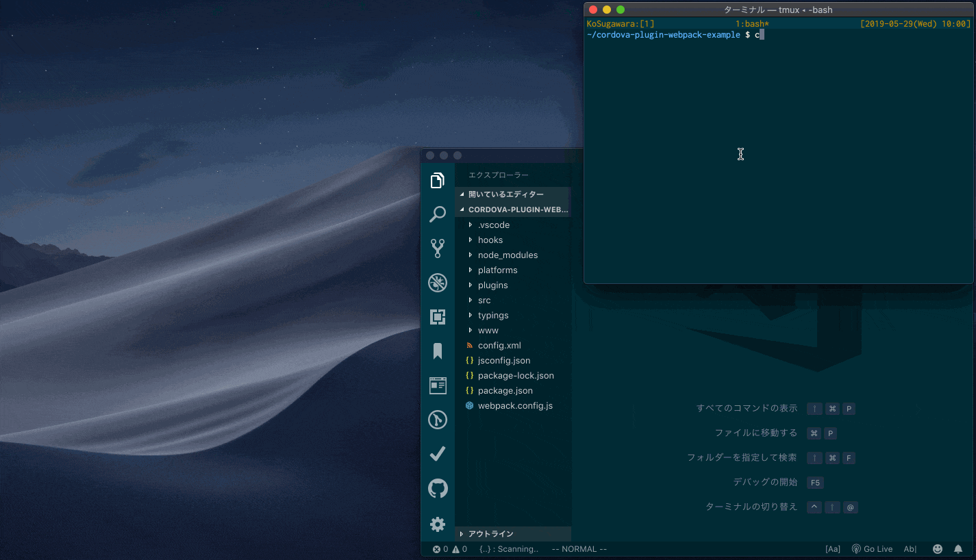Click the すべてのコマンドの表示 hint text

coord(747,408)
